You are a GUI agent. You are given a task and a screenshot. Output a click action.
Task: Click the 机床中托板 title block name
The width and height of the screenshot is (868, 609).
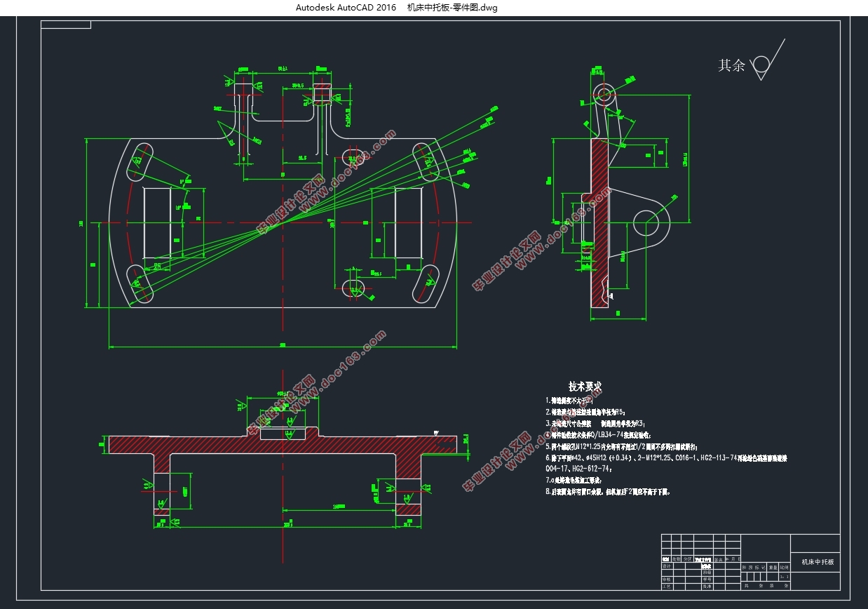[x=818, y=562]
